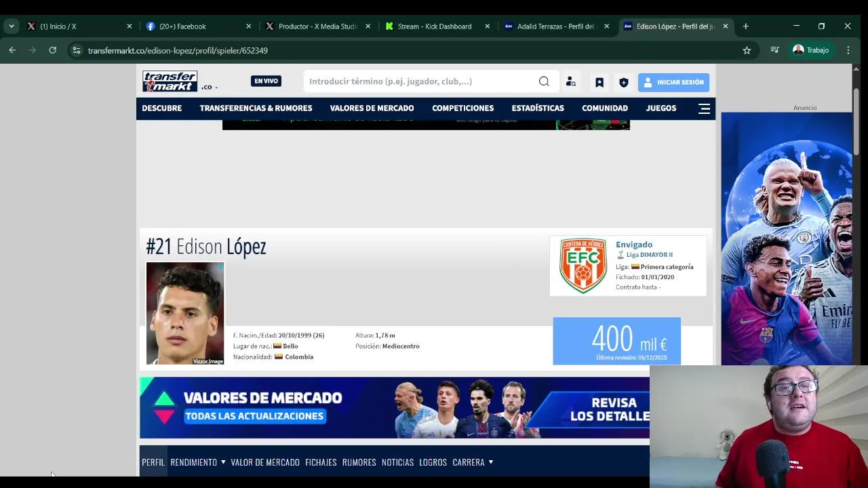Image resolution: width=868 pixels, height=488 pixels.
Task: Bookmark this page with the star icon
Action: [x=747, y=50]
